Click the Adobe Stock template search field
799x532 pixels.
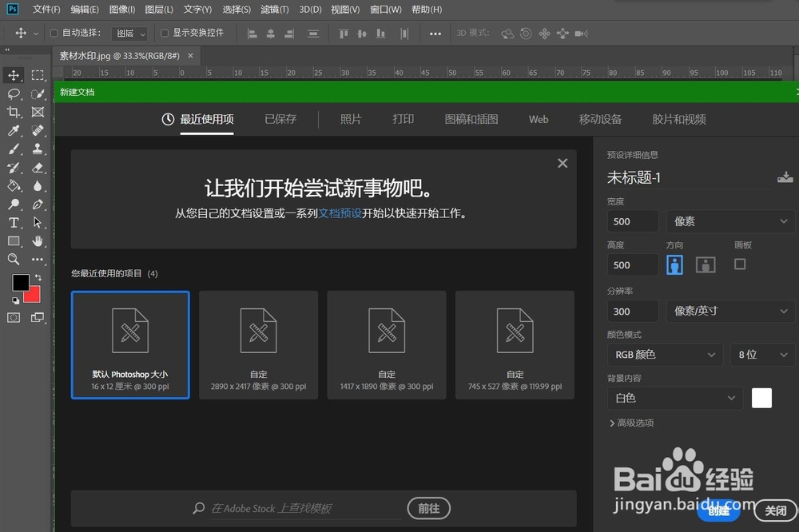[306, 509]
